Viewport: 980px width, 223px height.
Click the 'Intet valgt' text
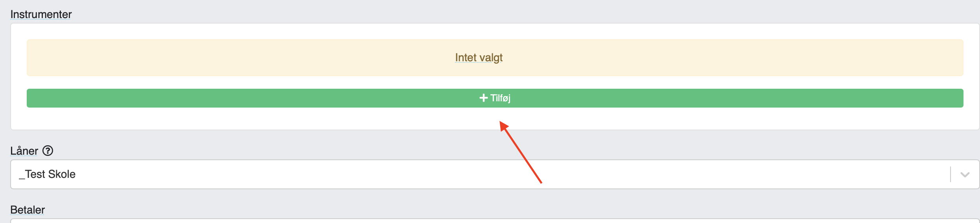pos(479,58)
